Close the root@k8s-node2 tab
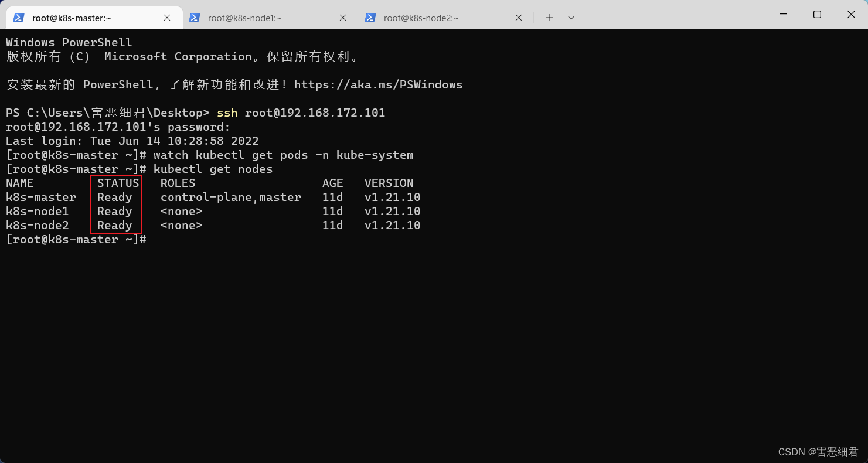This screenshot has height=463, width=868. (519, 18)
